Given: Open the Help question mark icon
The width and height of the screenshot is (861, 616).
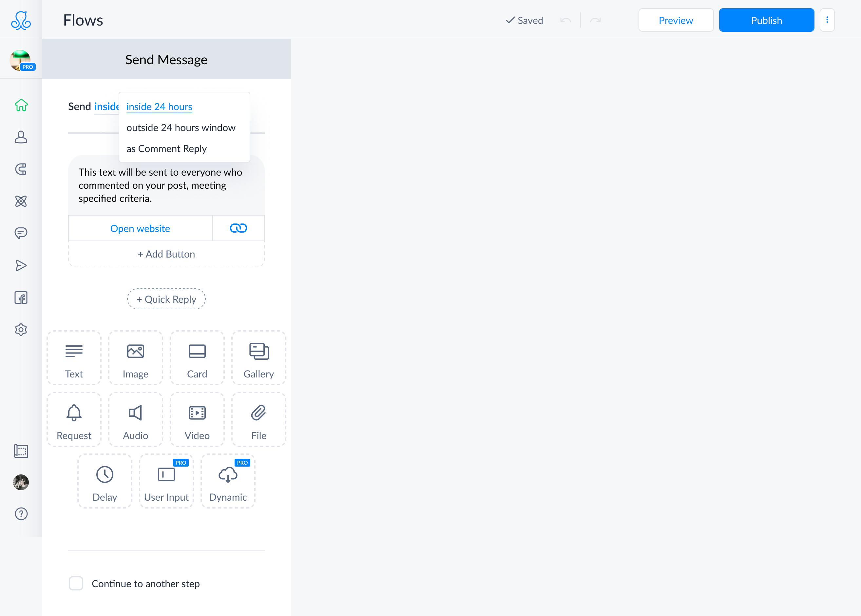Looking at the screenshot, I should tap(21, 514).
